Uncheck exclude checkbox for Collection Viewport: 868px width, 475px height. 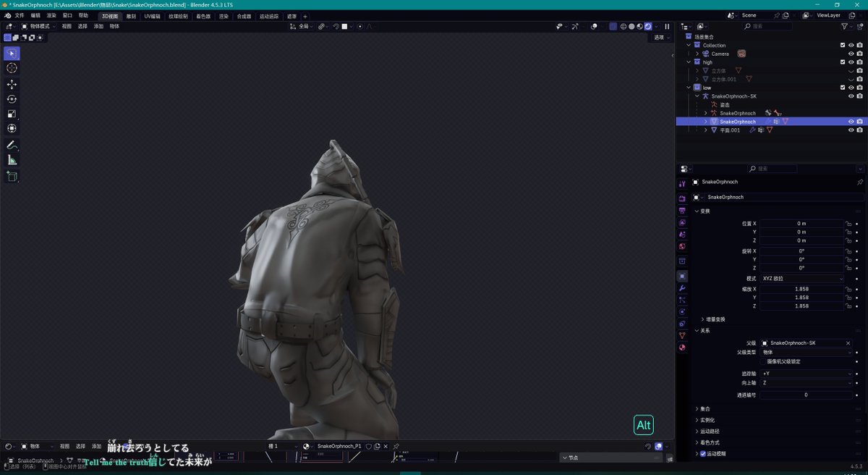coord(843,45)
